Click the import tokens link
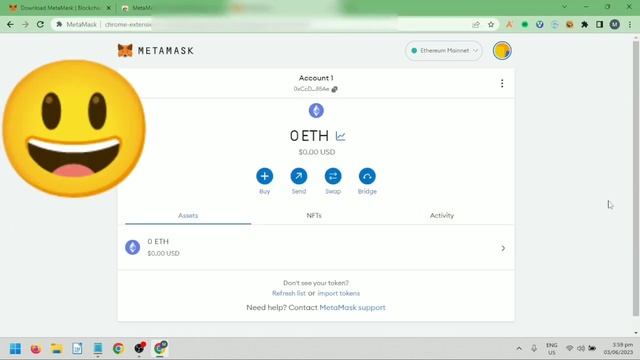Image resolution: width=640 pixels, height=360 pixels. (339, 293)
